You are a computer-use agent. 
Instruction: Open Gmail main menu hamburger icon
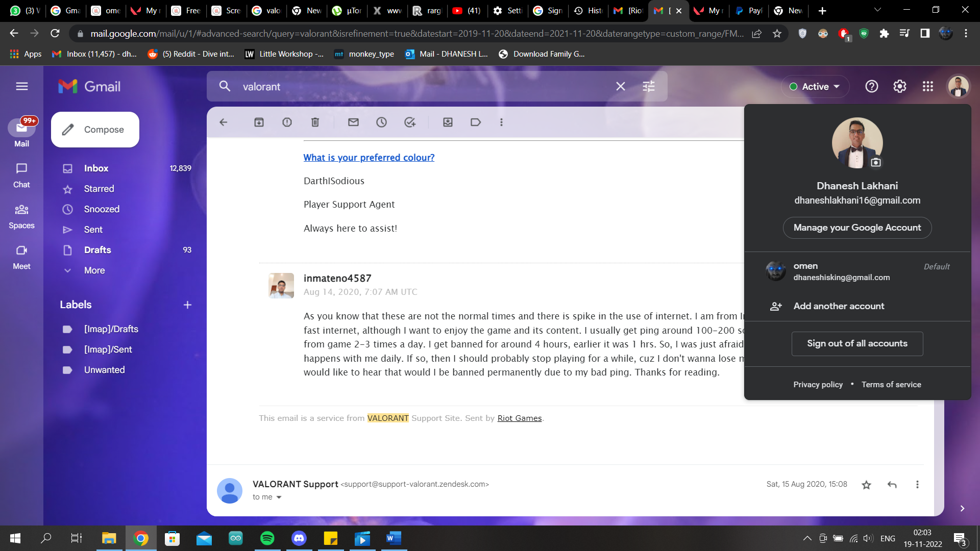click(21, 86)
